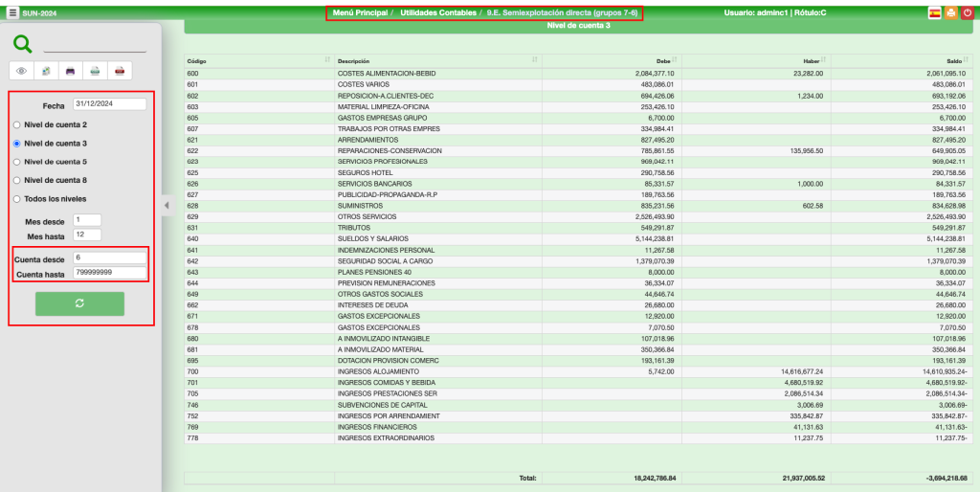Click total Saldo value -3,694,218.68
The width and height of the screenshot is (980, 492).
pyautogui.click(x=947, y=479)
